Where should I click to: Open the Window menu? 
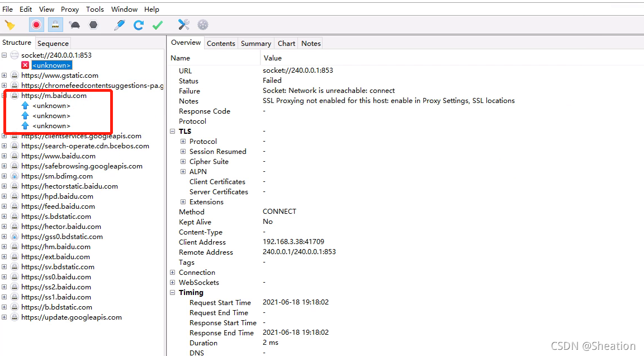click(124, 9)
